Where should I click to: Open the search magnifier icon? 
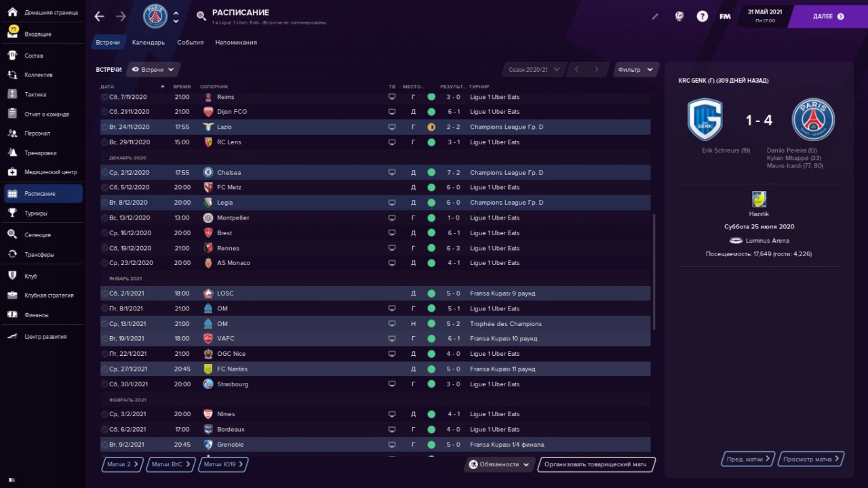tap(201, 16)
